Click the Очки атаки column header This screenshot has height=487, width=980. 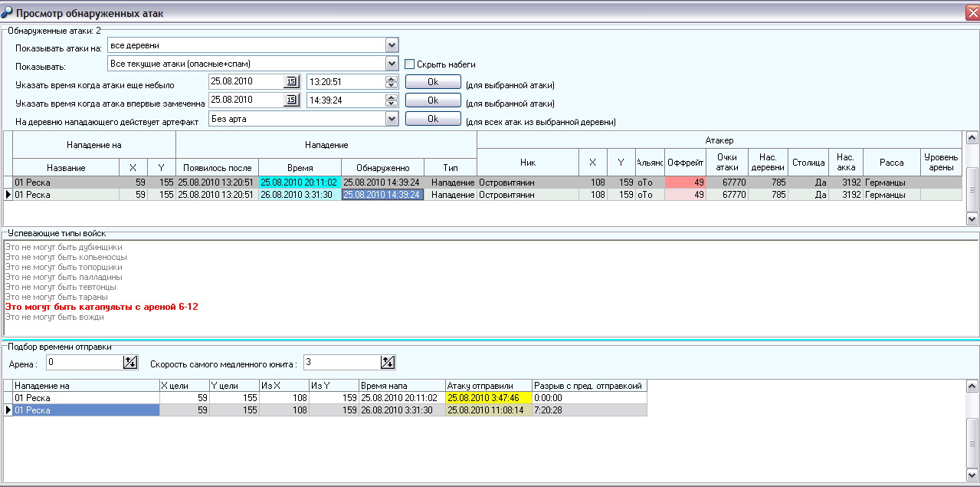[726, 162]
